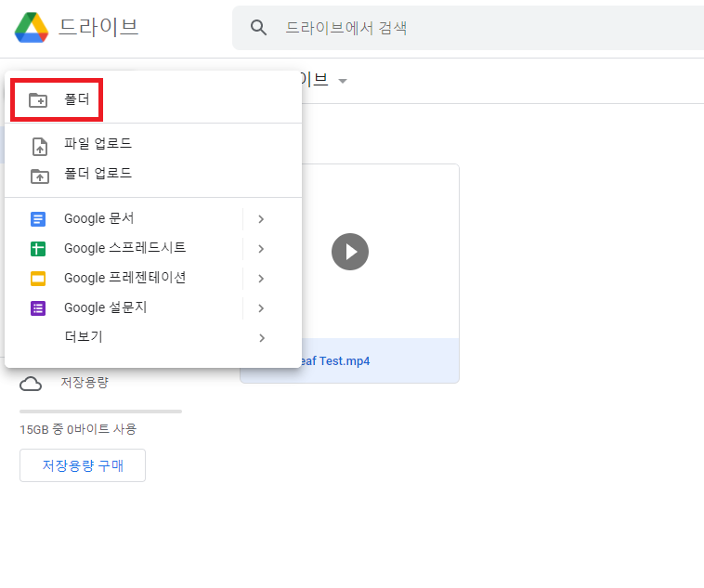Image resolution: width=704 pixels, height=588 pixels.
Task: Click 15GB 중 0바이트 사용 text
Action: pyautogui.click(x=78, y=429)
